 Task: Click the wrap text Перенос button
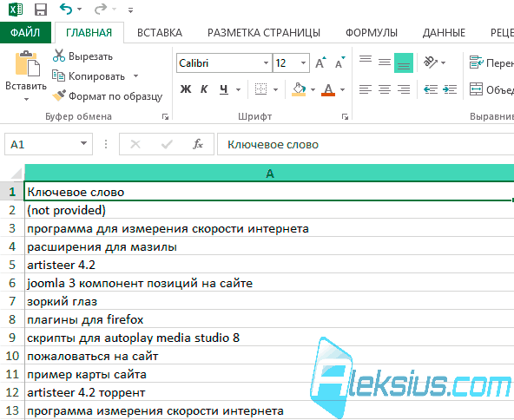(x=491, y=62)
